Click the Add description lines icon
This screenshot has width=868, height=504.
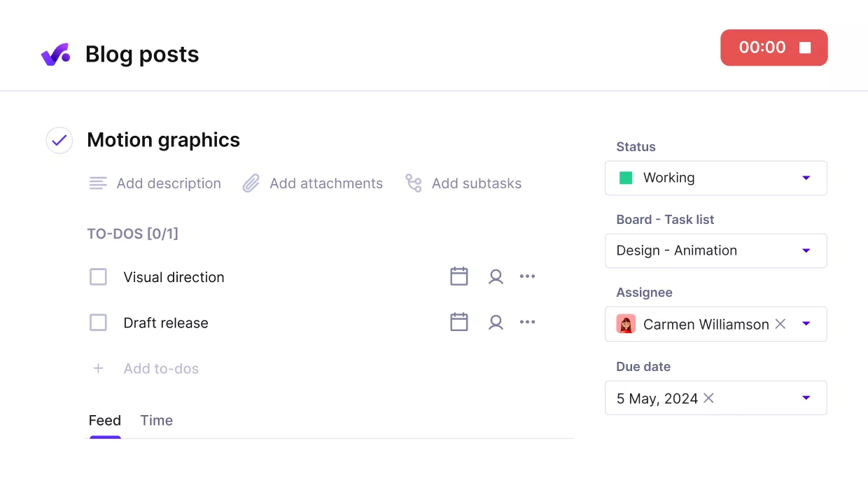click(x=98, y=183)
